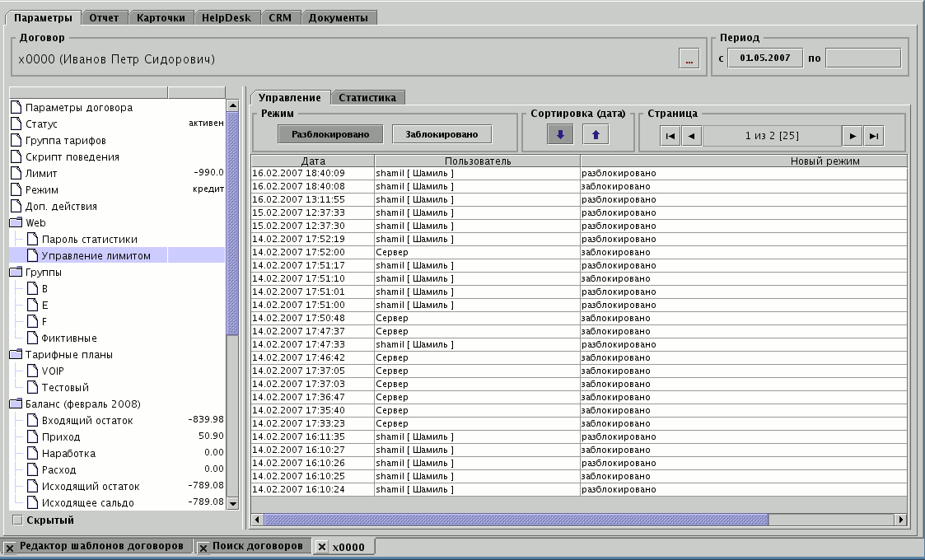
Task: Go to the first page of results
Action: tap(670, 136)
